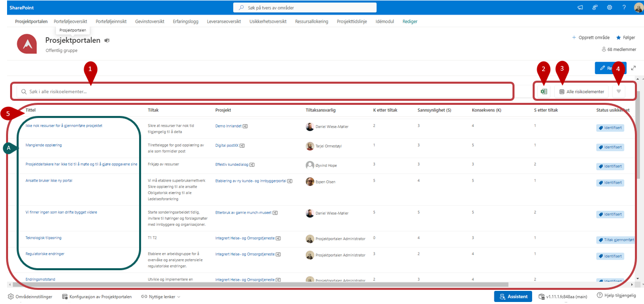
Task: Open the filter panel icon
Action: [x=618, y=92]
